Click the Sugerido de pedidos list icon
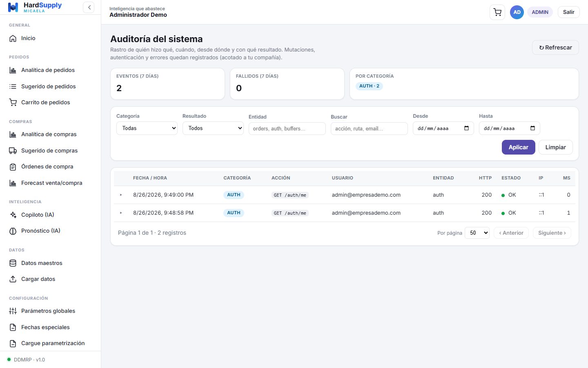Viewport: 588px width, 368px height. 13,86
